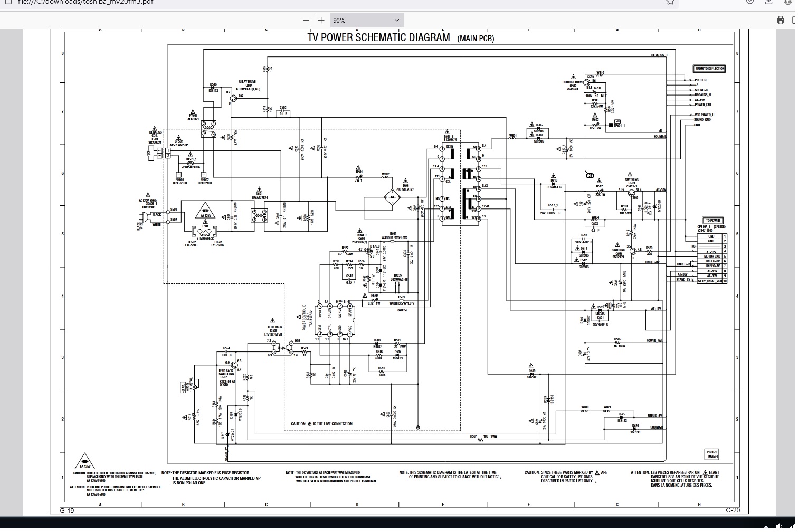Click the "IS THE LIVE CONNECTION" caution text
The image size is (798, 532).
(x=332, y=424)
